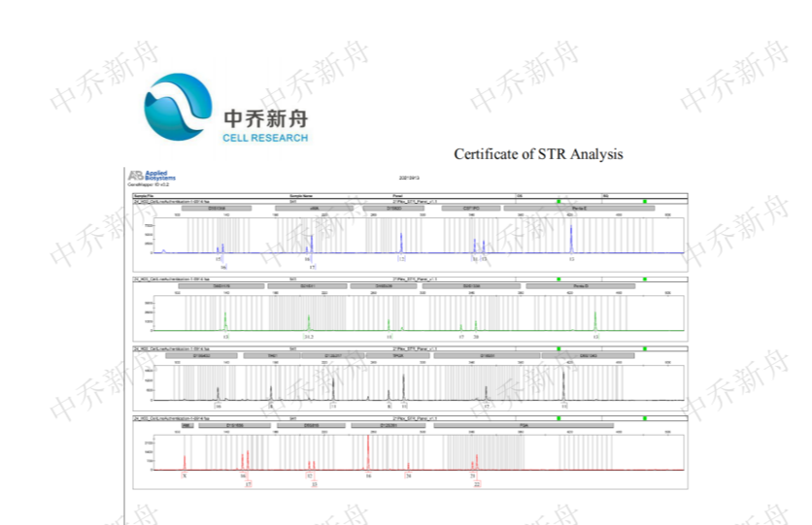
Task: Click the CSF1PO marker label bar
Action: tap(471, 208)
